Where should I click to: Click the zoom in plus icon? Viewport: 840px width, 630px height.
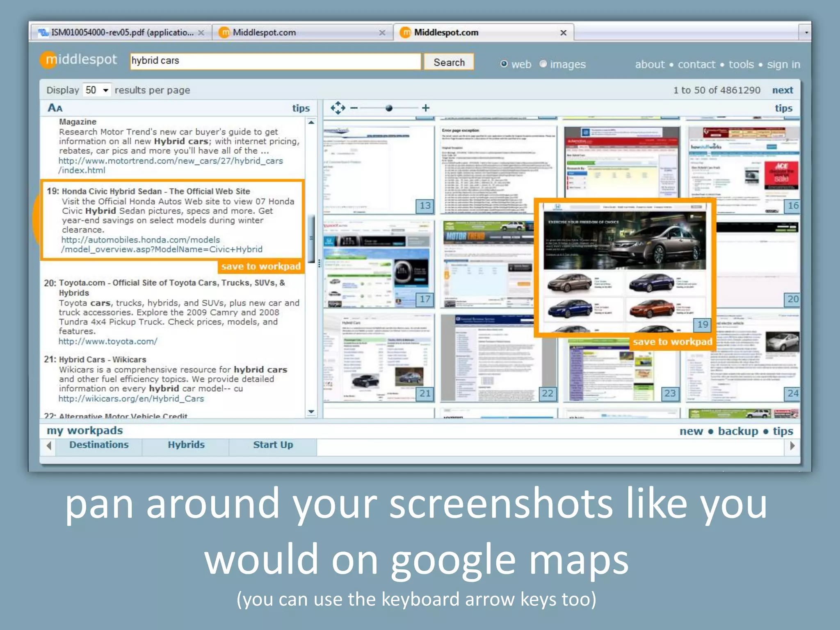click(x=426, y=108)
